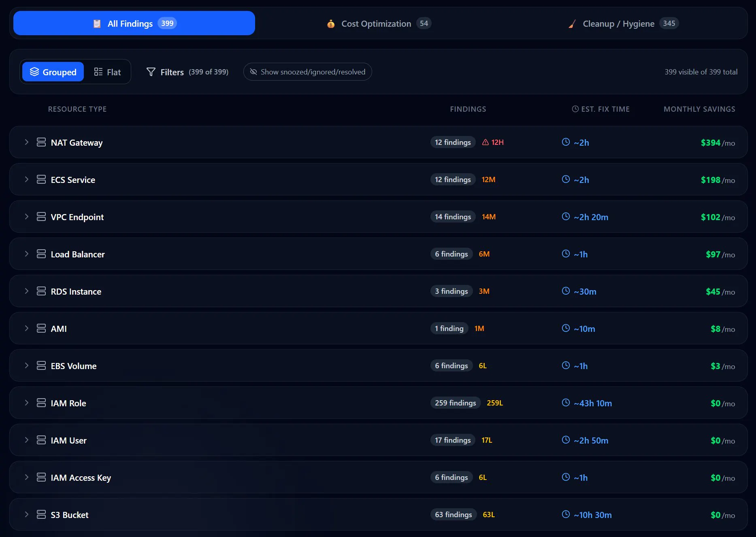Click the clock icon in EST. FIX TIME header
The image size is (756, 537).
point(575,109)
